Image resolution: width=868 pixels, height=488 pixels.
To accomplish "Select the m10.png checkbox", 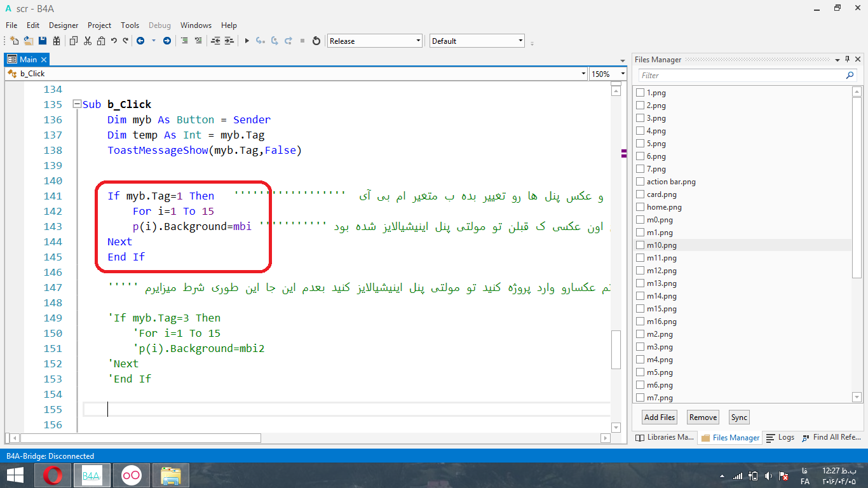I will [x=640, y=245].
